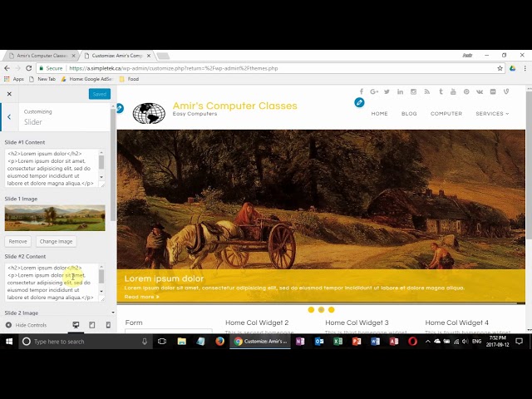Switch to tablet preview device
The image size is (532, 399).
[x=92, y=325]
